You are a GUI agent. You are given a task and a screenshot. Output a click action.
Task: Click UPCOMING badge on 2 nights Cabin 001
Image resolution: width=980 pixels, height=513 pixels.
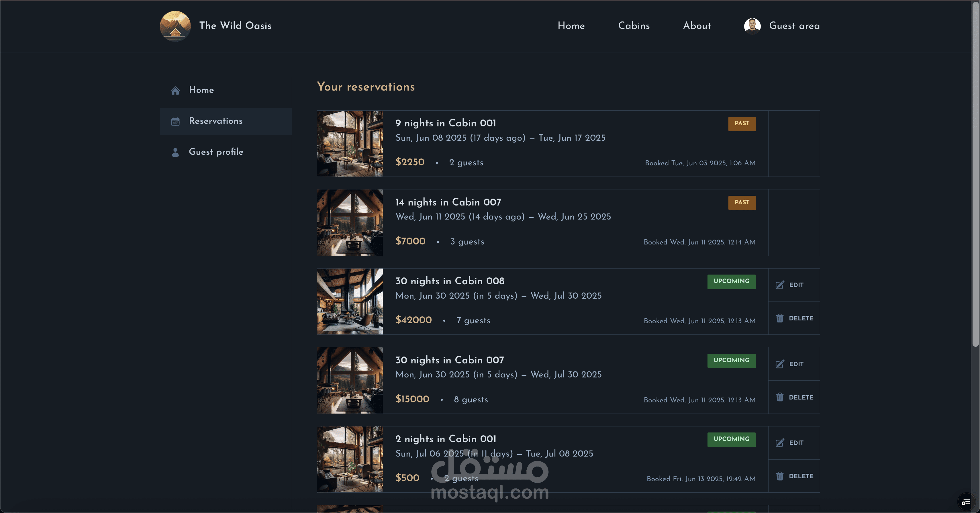pyautogui.click(x=731, y=440)
